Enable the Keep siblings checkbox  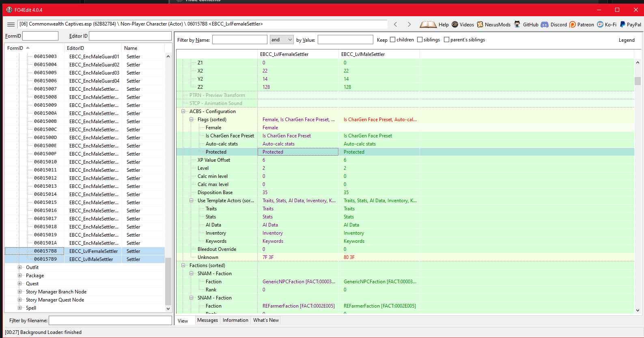pos(420,40)
